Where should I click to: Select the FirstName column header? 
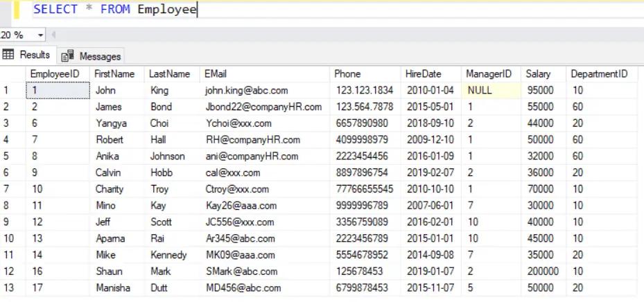114,73
